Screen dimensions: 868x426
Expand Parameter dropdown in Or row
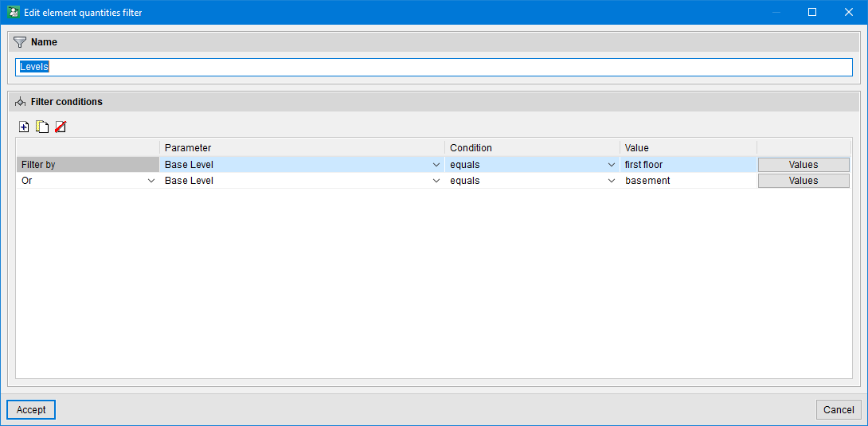(x=436, y=181)
